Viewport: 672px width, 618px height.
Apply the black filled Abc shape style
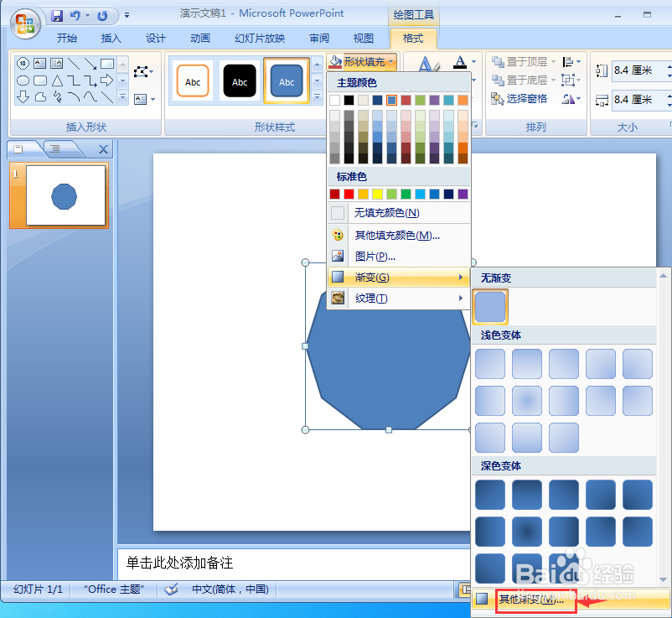click(240, 81)
